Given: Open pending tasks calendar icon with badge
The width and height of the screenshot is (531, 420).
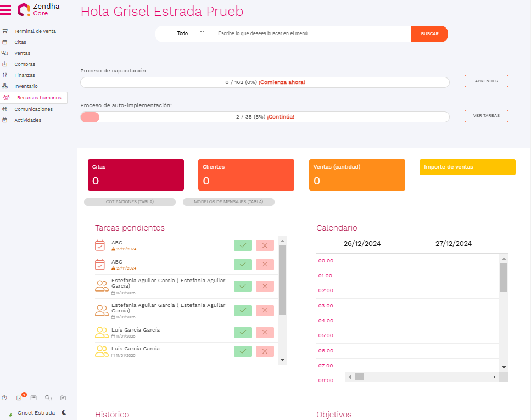Looking at the screenshot, I should pos(19,397).
